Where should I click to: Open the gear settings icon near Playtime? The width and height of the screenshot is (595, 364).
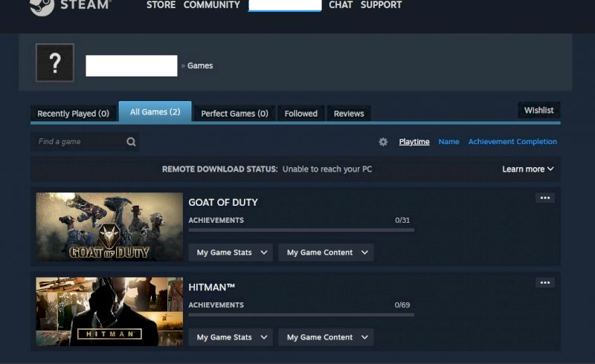point(383,142)
